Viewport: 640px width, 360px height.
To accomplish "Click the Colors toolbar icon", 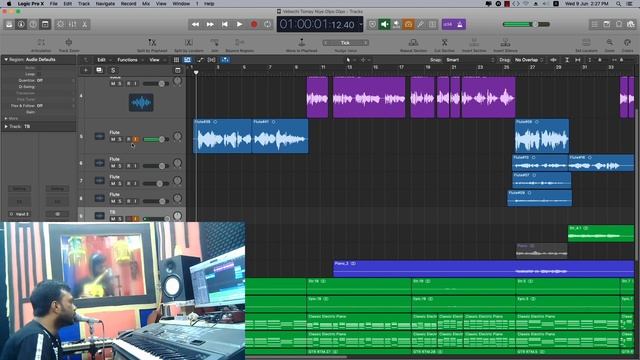I will tap(627, 45).
